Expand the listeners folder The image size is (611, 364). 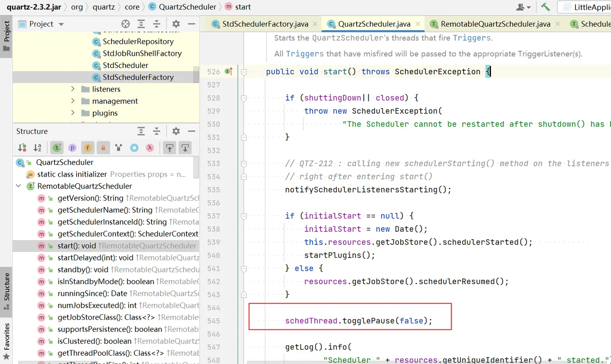(x=73, y=89)
